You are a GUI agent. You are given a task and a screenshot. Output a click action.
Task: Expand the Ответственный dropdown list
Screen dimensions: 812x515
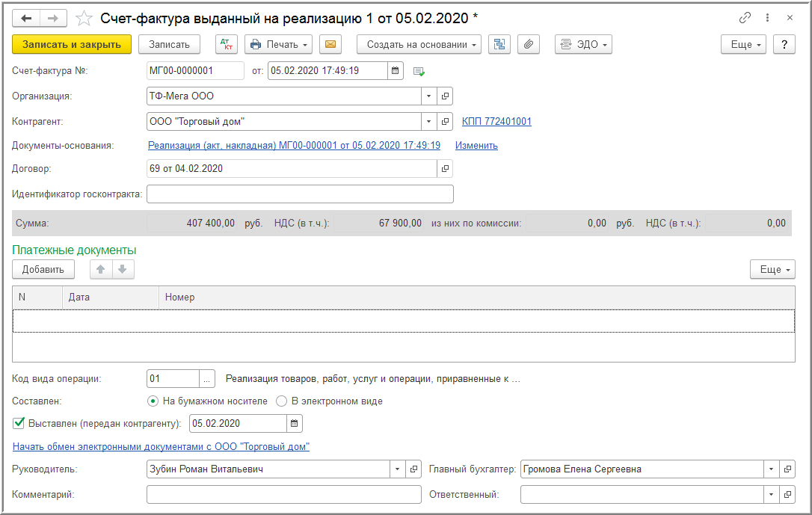(x=771, y=494)
